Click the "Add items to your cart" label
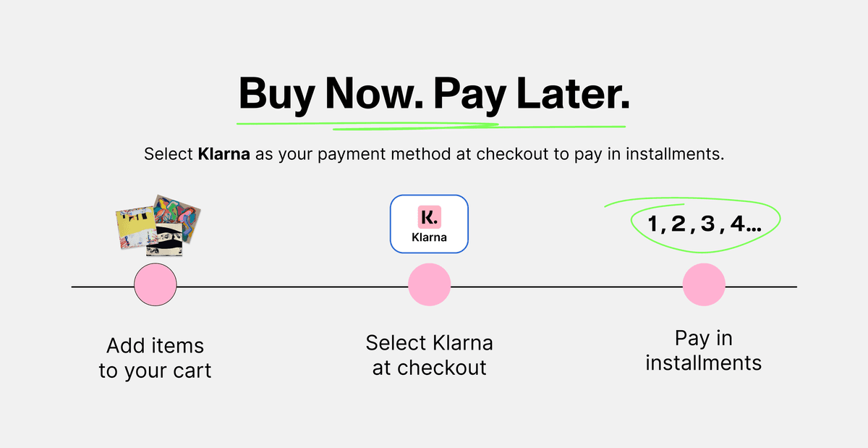868x448 pixels. pos(155,358)
